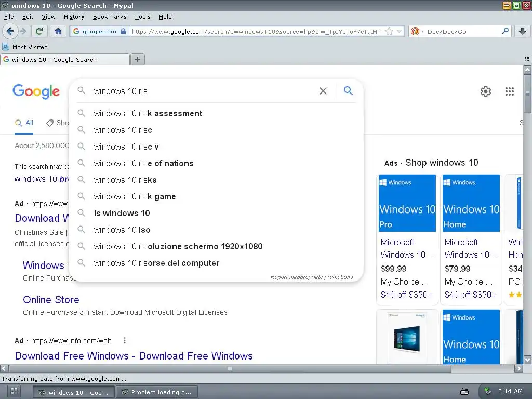The image size is (532, 399).
Task: Open the URL history dropdown arrow
Action: pos(400,31)
